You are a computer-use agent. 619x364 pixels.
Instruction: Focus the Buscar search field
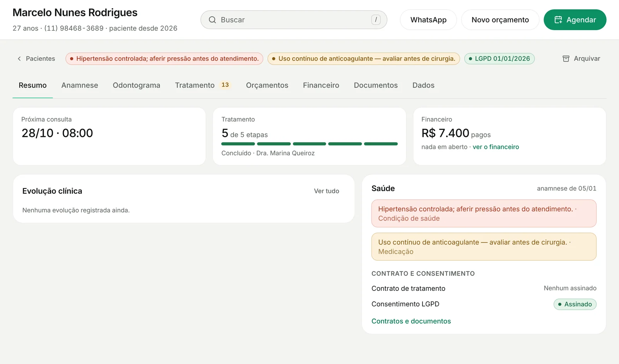click(x=294, y=20)
